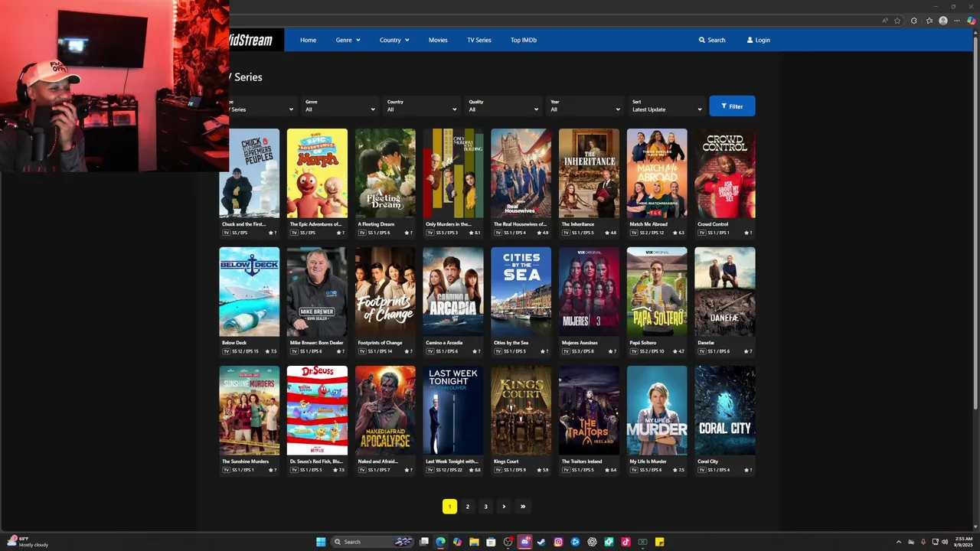980x551 pixels.
Task: Switch to Microsoft Edge in taskbar
Action: pos(440,542)
